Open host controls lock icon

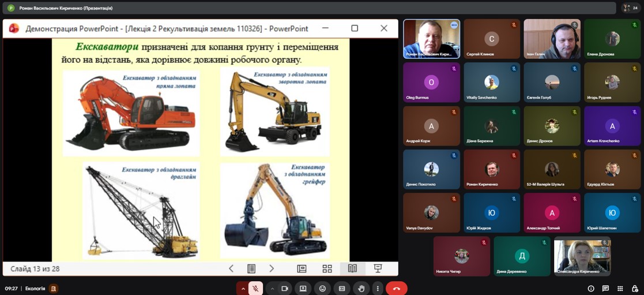(635, 289)
